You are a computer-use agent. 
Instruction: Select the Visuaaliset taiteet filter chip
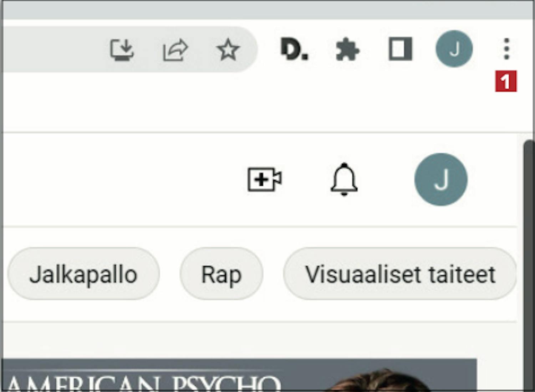pyautogui.click(x=400, y=274)
